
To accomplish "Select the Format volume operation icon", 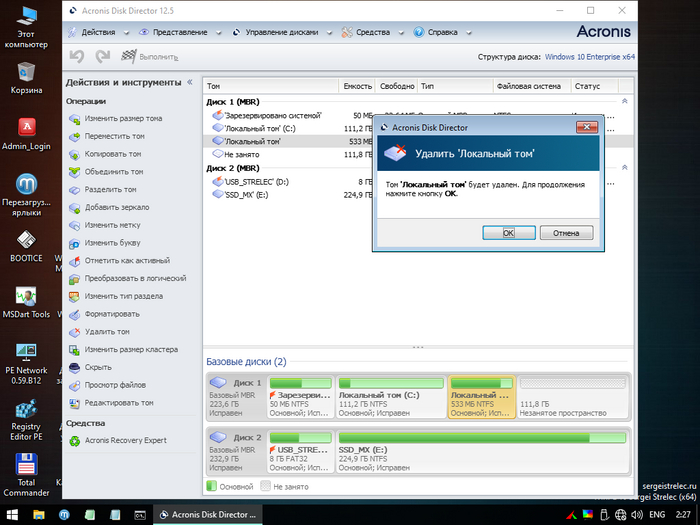I will [x=75, y=314].
